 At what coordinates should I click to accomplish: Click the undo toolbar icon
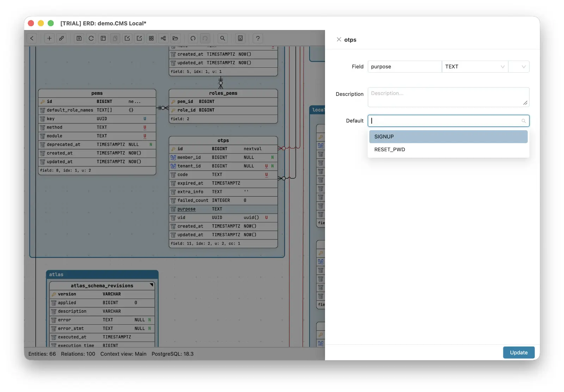click(193, 38)
